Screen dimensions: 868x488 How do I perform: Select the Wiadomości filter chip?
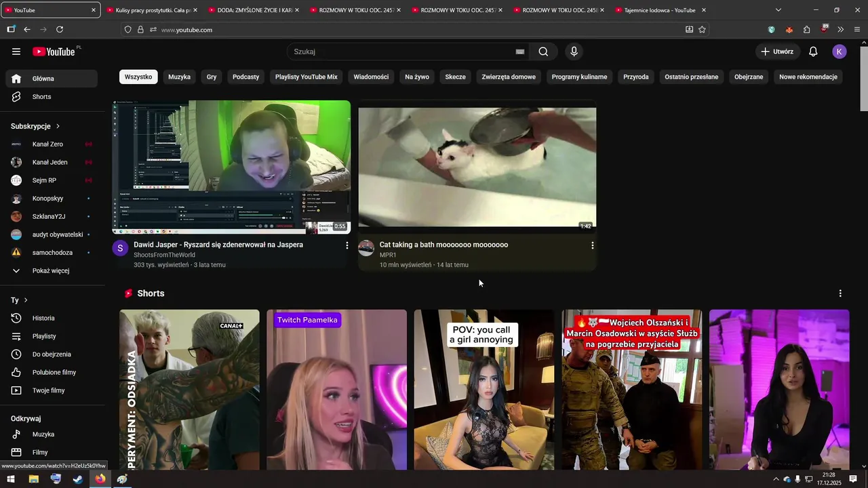point(371,77)
